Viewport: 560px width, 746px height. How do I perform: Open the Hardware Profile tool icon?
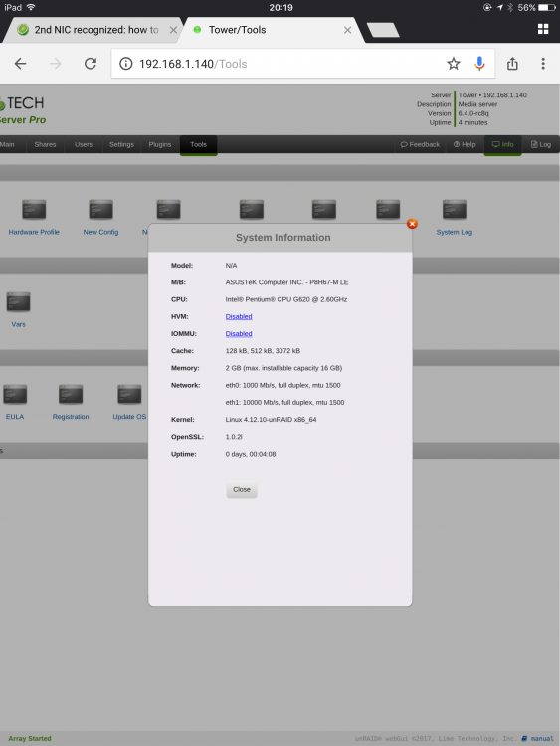point(34,209)
